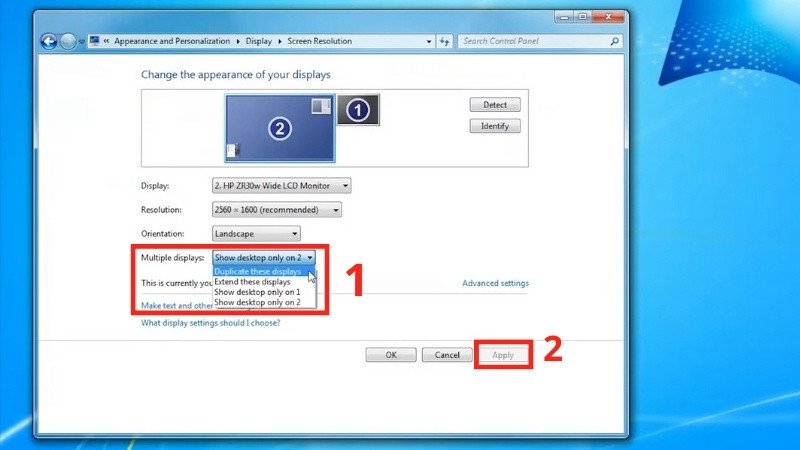Open the address bar history dropdown arrow
Screen dimensions: 800x450
pos(429,41)
